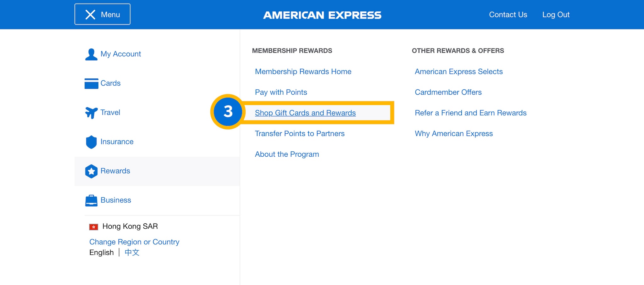Image resolution: width=644 pixels, height=285 pixels.
Task: Click the Insurance shield icon
Action: pyautogui.click(x=91, y=142)
